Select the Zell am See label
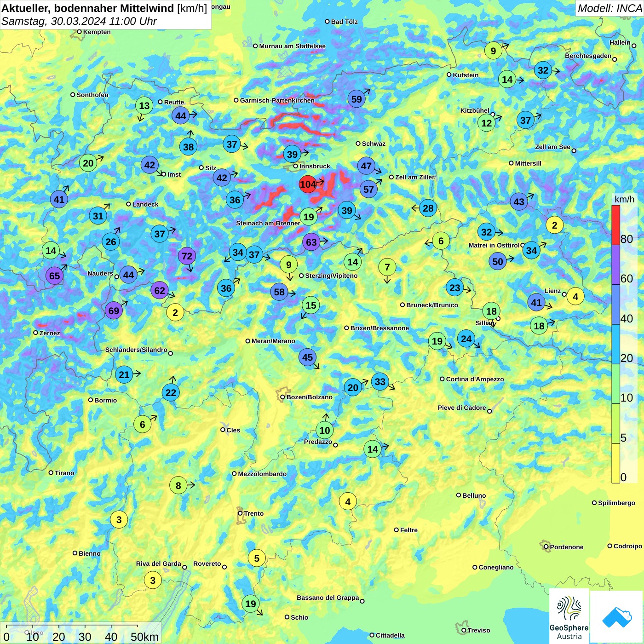644x644 pixels. tap(552, 147)
